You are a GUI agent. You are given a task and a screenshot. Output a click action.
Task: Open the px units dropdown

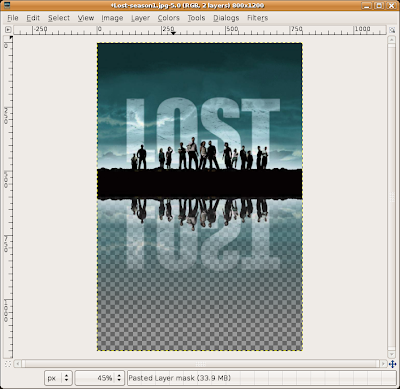pyautogui.click(x=58, y=378)
